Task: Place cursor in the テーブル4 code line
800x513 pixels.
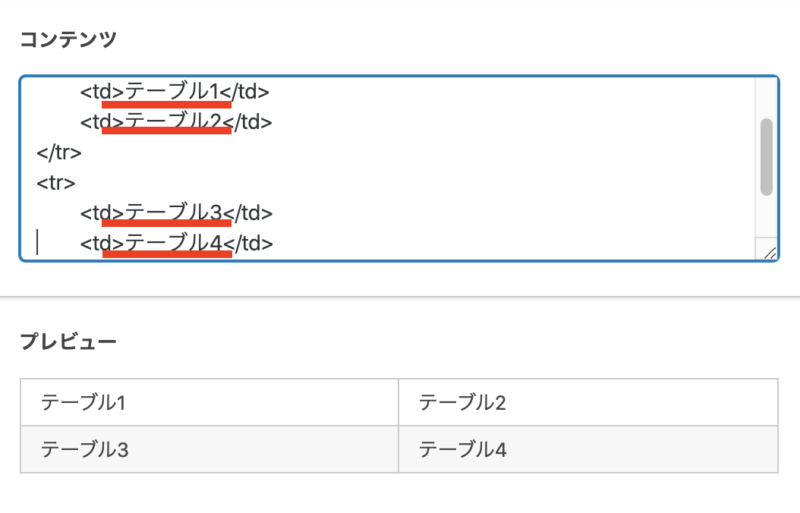Action: point(177,243)
